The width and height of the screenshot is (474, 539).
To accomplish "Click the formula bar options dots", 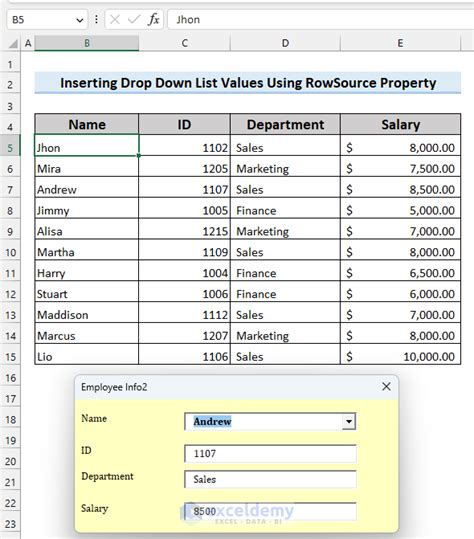I will [96, 20].
